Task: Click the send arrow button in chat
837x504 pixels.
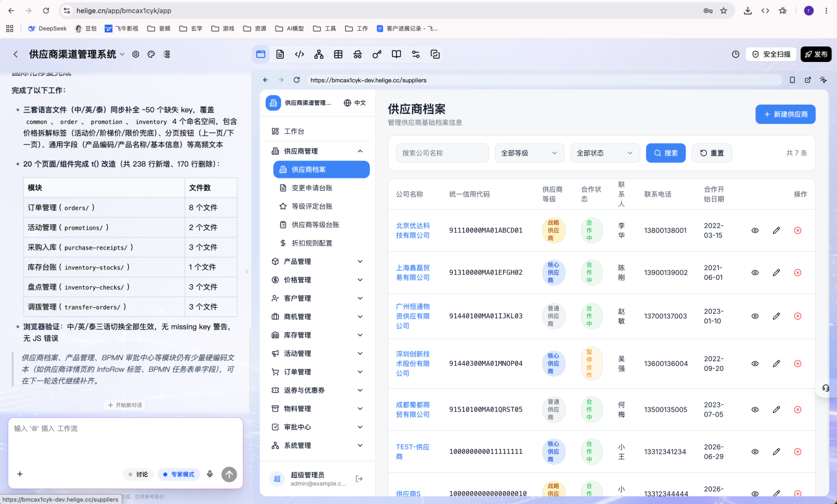Action: [x=229, y=474]
